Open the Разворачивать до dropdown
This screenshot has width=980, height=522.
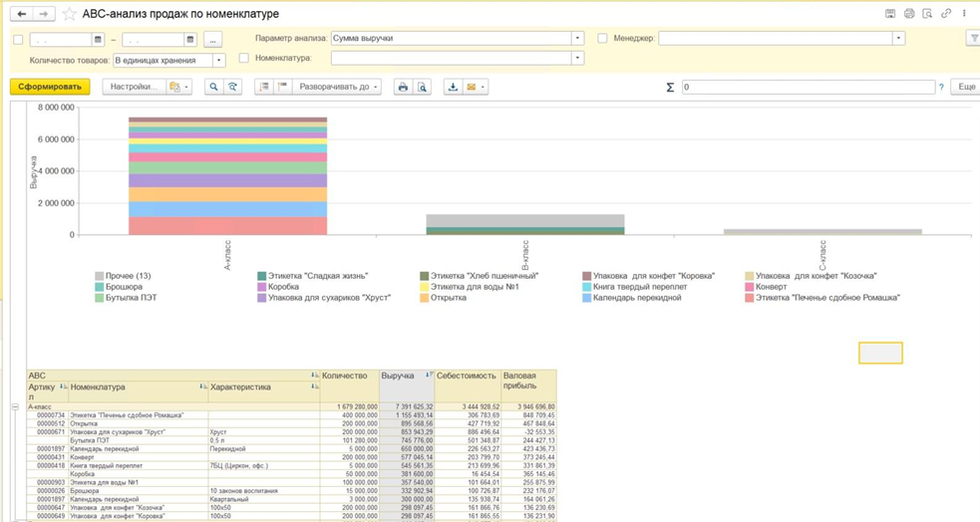(x=339, y=88)
